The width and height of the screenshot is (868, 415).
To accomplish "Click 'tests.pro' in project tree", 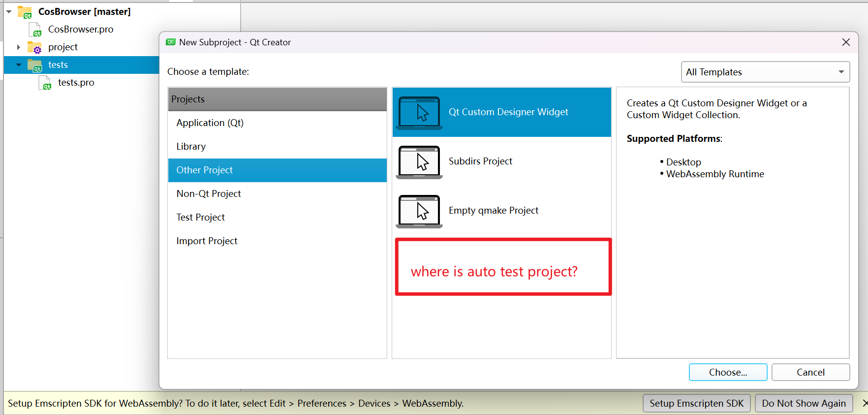I will click(76, 83).
